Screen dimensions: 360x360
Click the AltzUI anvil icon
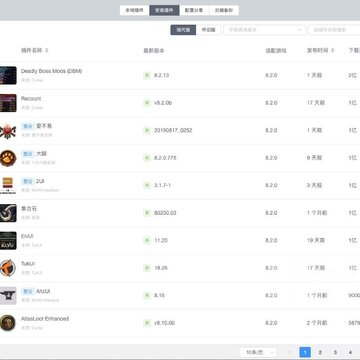pos(8,295)
